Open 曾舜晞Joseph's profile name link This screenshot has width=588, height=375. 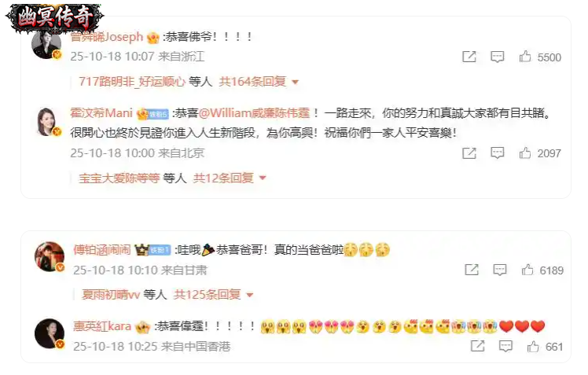pos(107,37)
